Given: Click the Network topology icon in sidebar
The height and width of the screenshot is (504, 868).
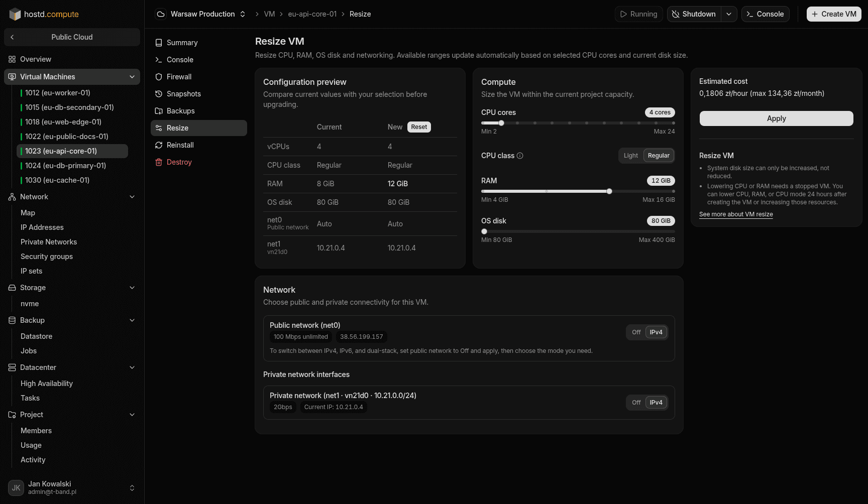Looking at the screenshot, I should [x=12, y=197].
